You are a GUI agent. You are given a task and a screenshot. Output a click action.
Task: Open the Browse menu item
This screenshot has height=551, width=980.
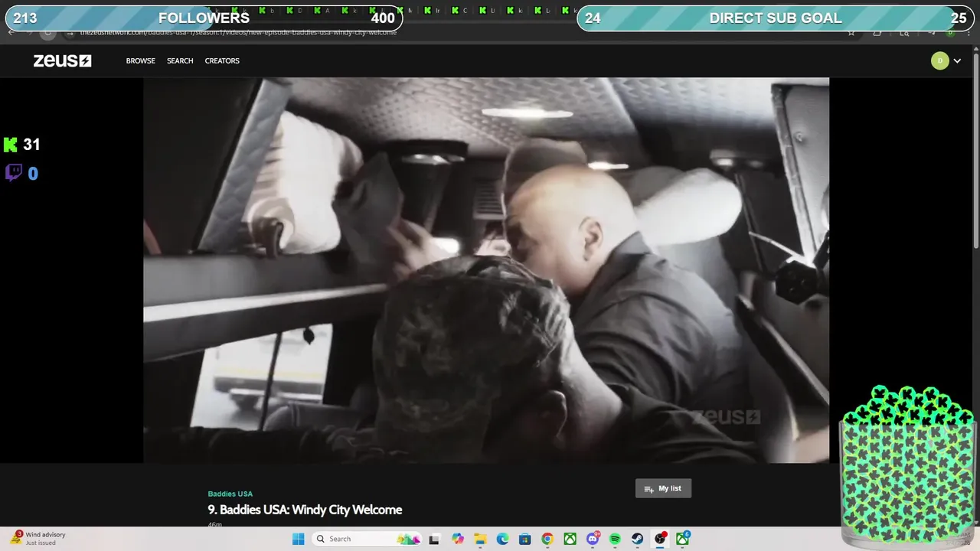coord(140,60)
